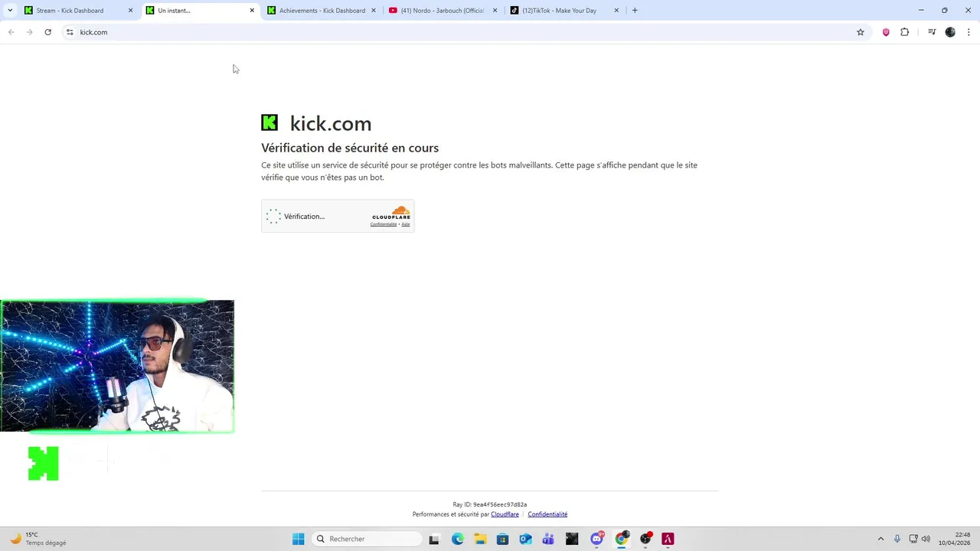Screen dimensions: 980x551
Task: Open the network tray icon
Action: click(x=913, y=539)
